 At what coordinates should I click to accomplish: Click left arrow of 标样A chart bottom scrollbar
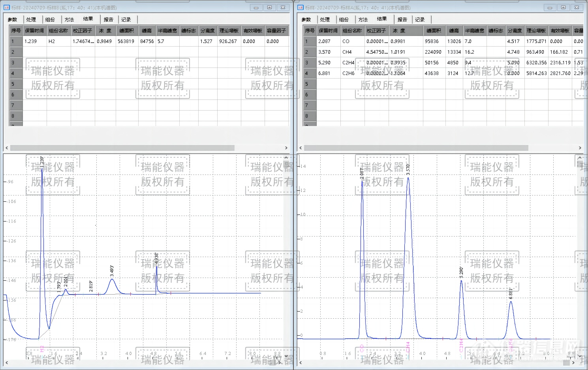pos(301,362)
